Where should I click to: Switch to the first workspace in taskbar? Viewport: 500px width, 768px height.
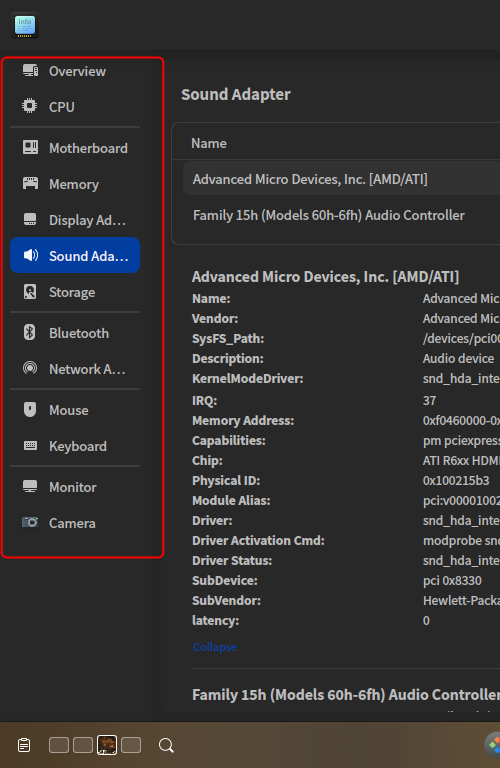click(x=59, y=745)
